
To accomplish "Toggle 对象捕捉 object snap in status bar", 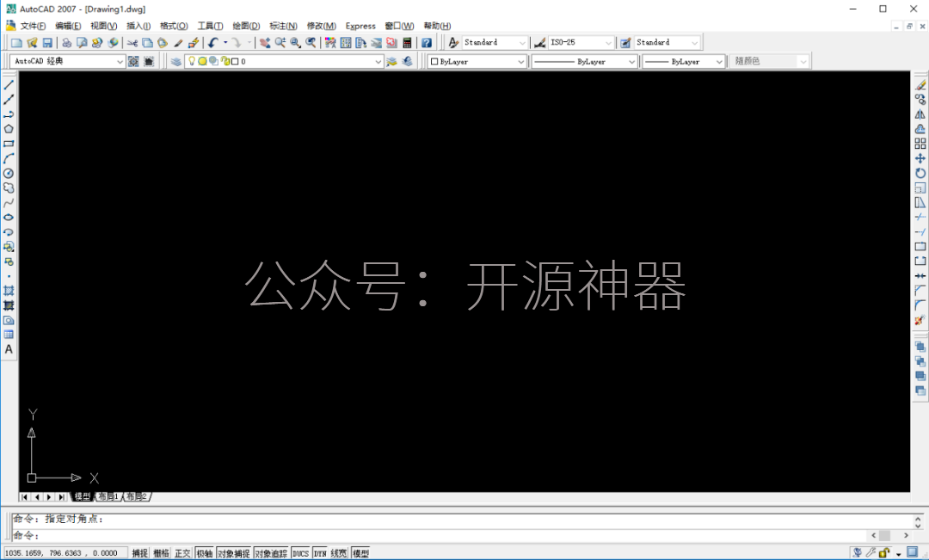I will tap(233, 553).
